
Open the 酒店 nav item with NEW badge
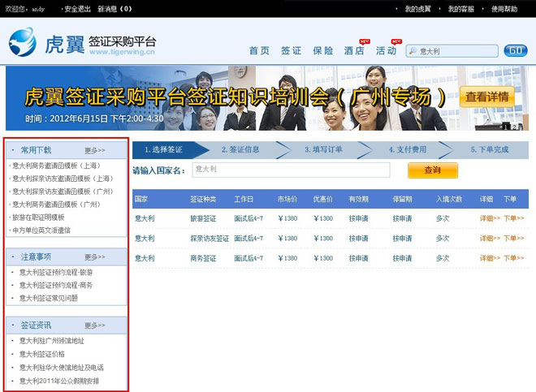point(353,50)
